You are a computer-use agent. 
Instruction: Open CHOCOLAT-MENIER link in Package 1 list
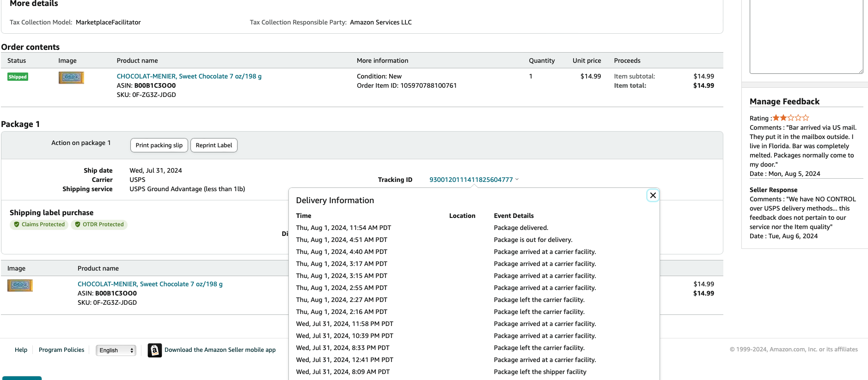pyautogui.click(x=150, y=284)
